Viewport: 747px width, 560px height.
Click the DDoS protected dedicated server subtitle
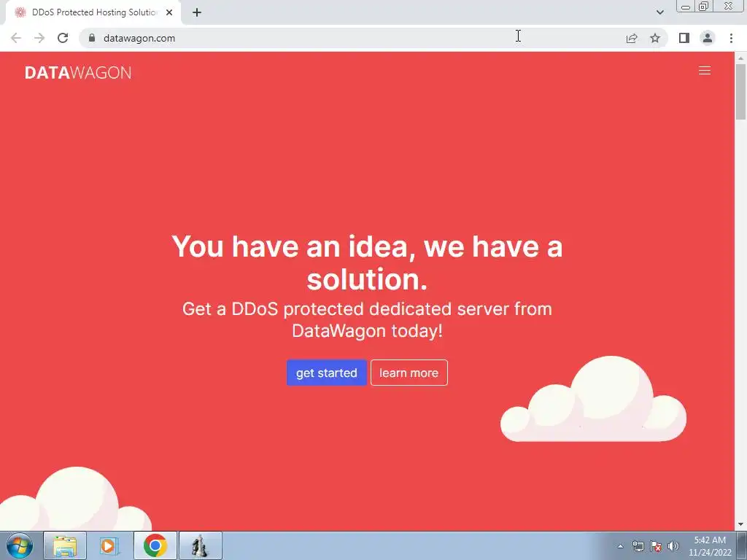click(367, 319)
